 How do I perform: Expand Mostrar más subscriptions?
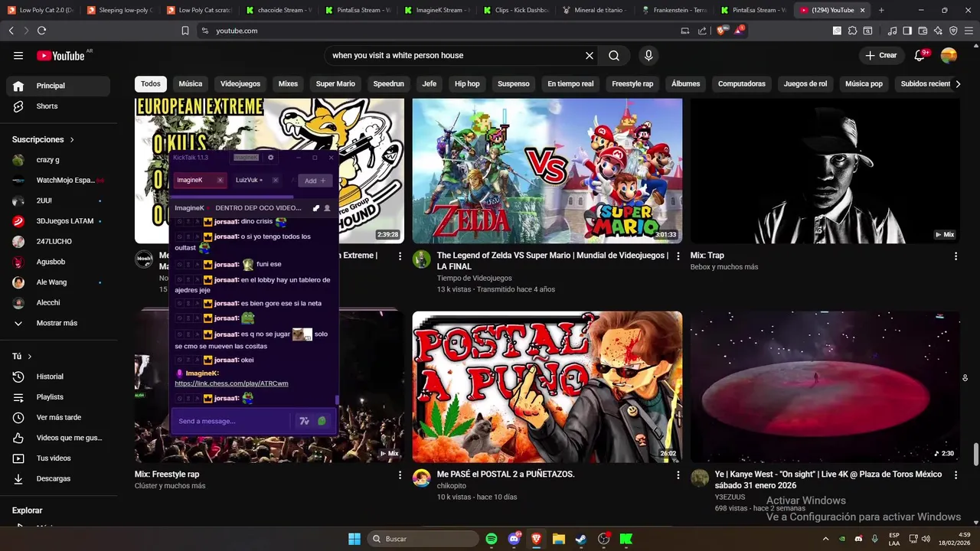55,323
